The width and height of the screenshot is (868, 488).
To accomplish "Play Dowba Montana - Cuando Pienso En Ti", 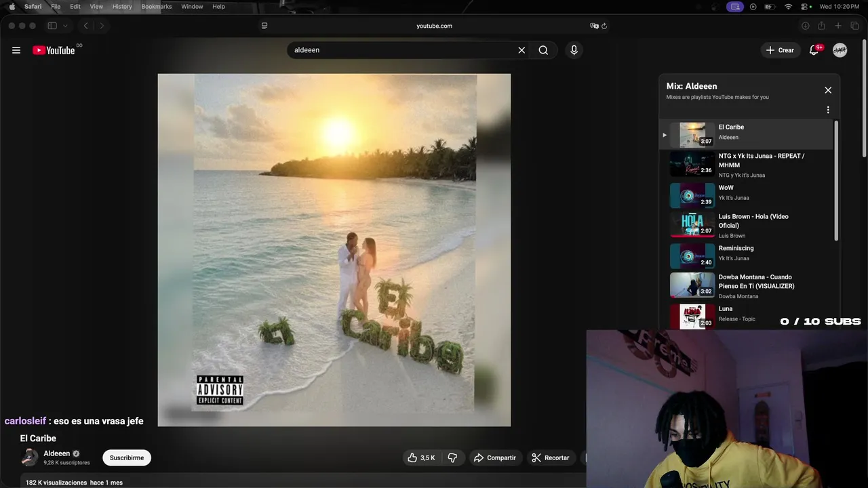I will coord(746,285).
